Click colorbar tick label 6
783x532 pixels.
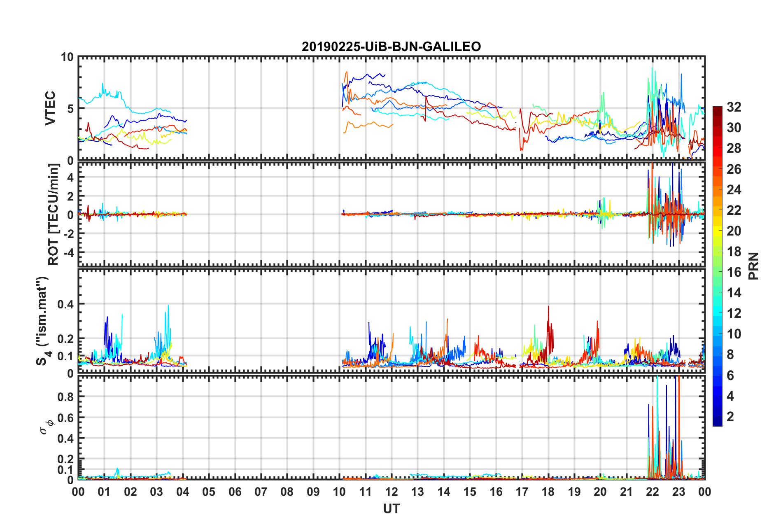(730, 375)
